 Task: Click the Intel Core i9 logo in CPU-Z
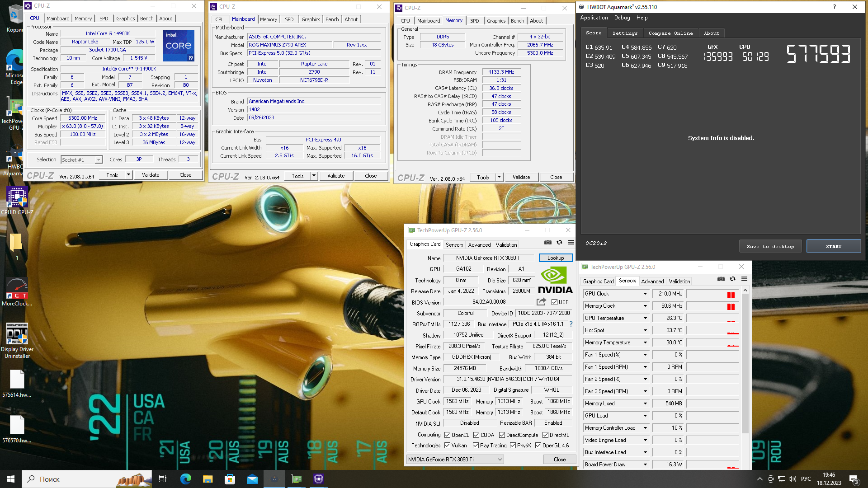tap(179, 45)
